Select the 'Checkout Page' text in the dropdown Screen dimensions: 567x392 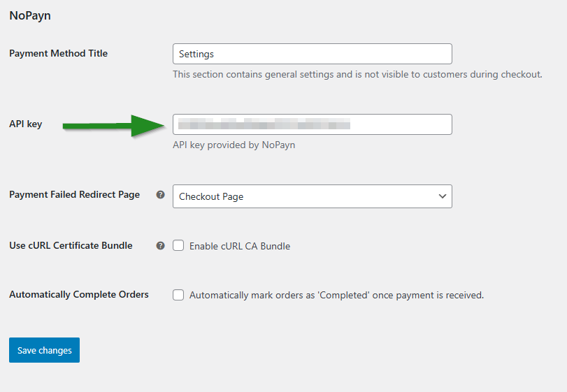click(x=211, y=196)
